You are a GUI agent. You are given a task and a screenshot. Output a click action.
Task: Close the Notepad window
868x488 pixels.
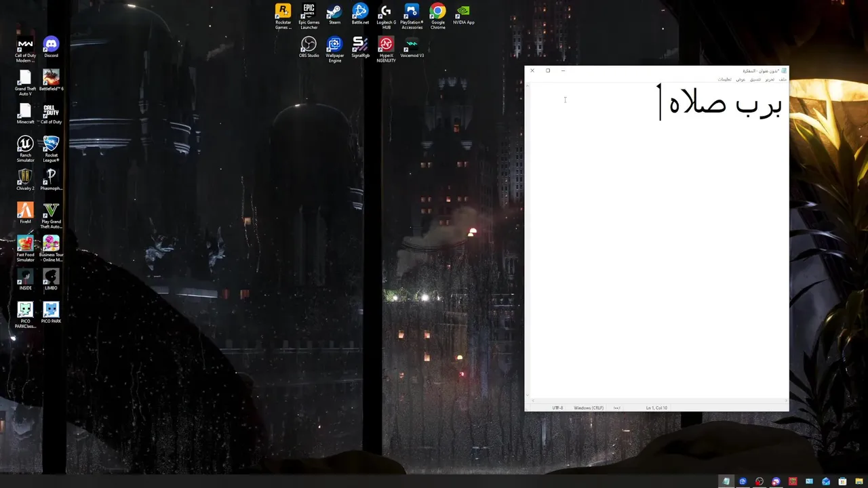point(532,70)
